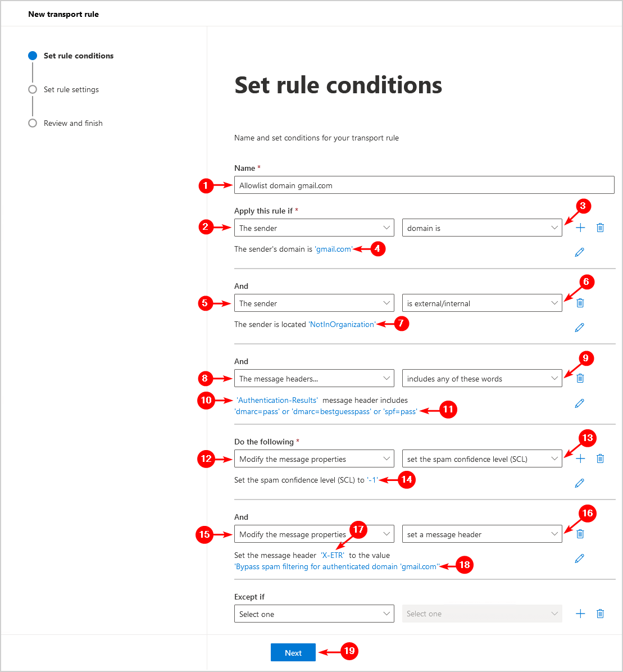Click plus icon beside spam confidence level action
This screenshot has height=672, width=623.
[580, 458]
